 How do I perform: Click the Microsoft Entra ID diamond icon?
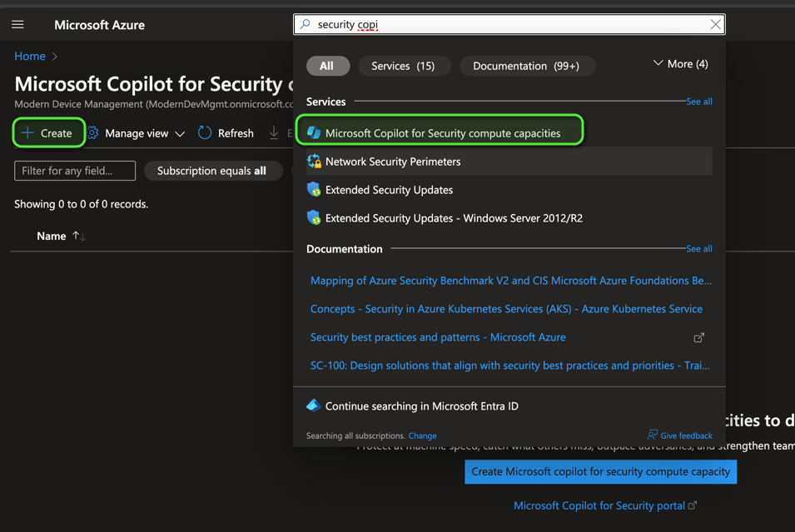[x=314, y=405]
